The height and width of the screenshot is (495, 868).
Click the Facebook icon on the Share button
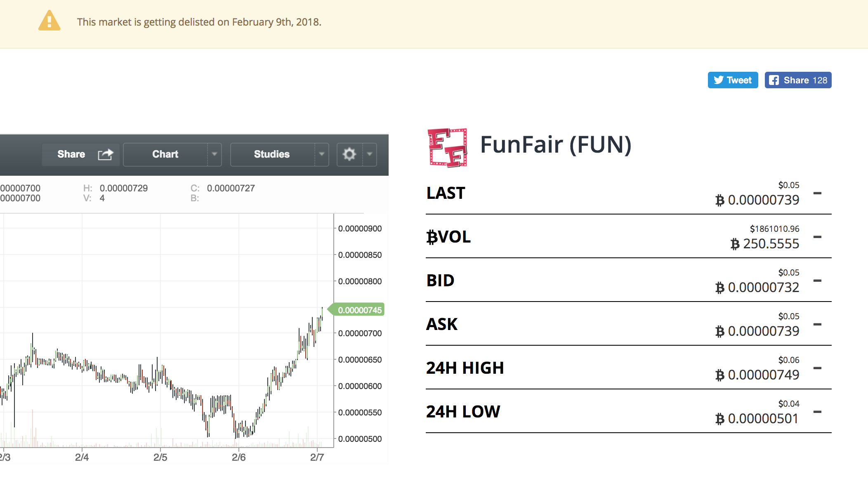pyautogui.click(x=774, y=80)
